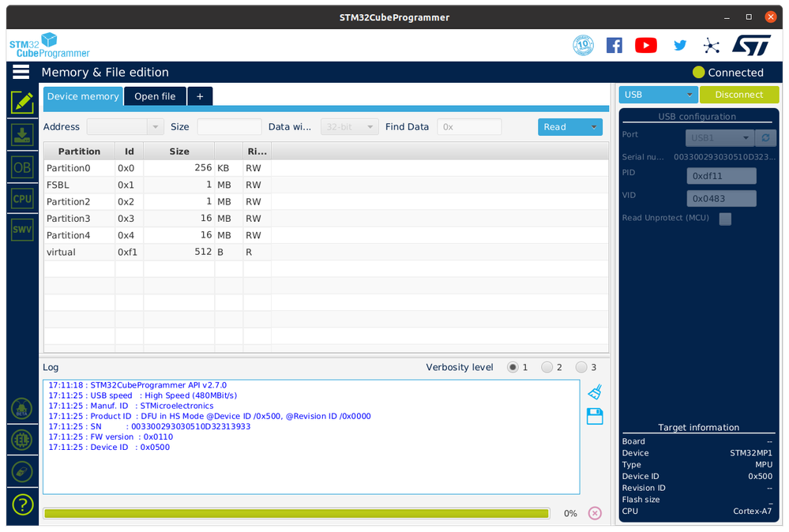Open the Twitter link icon

(x=680, y=45)
